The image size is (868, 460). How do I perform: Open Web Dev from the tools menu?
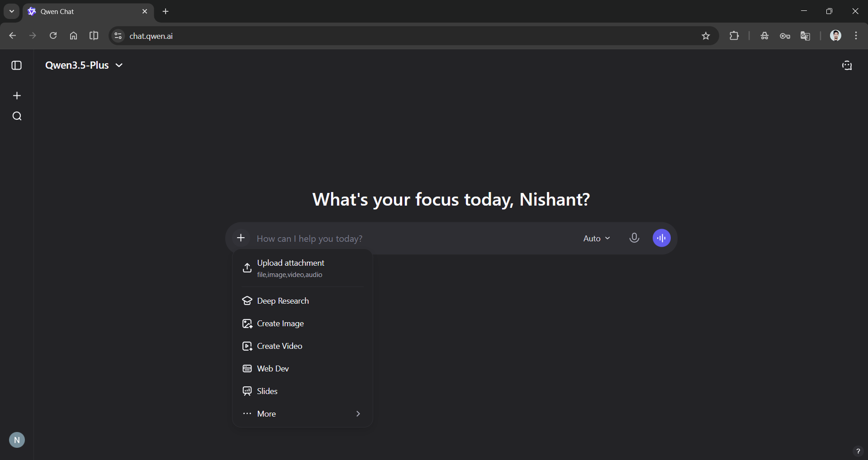click(x=273, y=368)
